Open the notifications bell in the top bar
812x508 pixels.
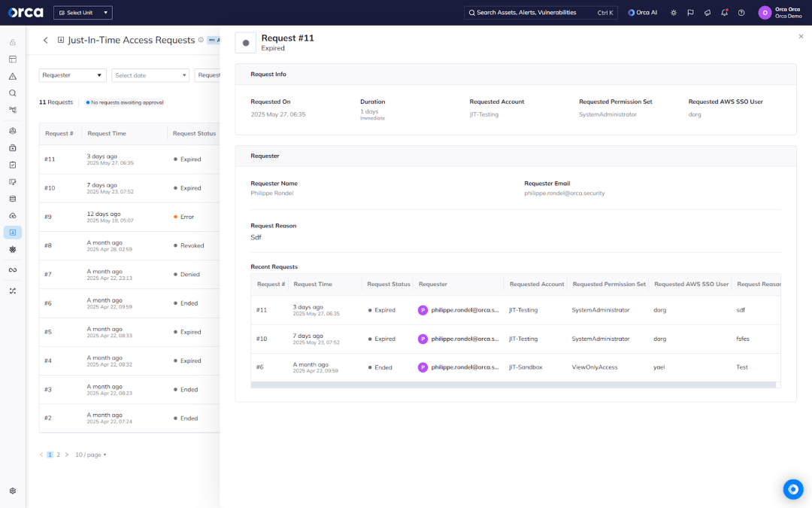point(724,13)
